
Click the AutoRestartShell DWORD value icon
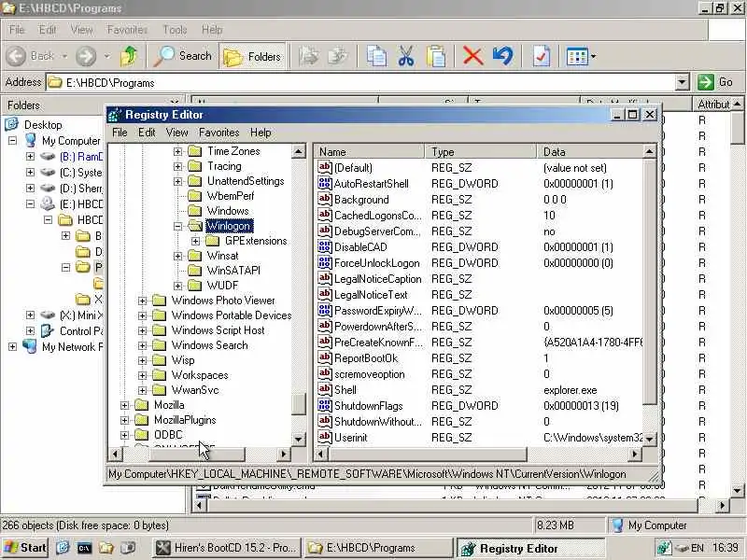(324, 183)
